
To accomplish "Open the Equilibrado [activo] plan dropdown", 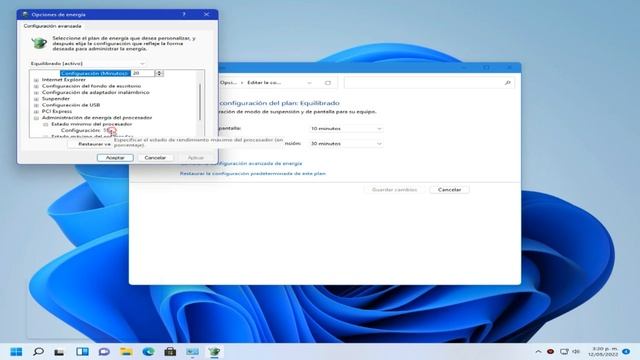I will pos(88,64).
